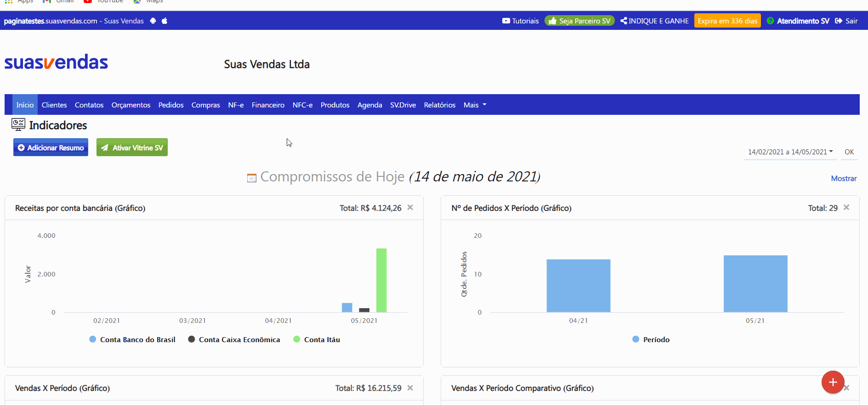Click the Ativar Vitrine SV button

[x=132, y=147]
